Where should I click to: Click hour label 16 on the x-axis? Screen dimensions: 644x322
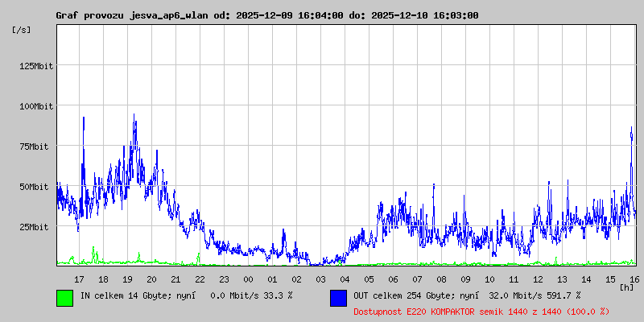[634, 279]
